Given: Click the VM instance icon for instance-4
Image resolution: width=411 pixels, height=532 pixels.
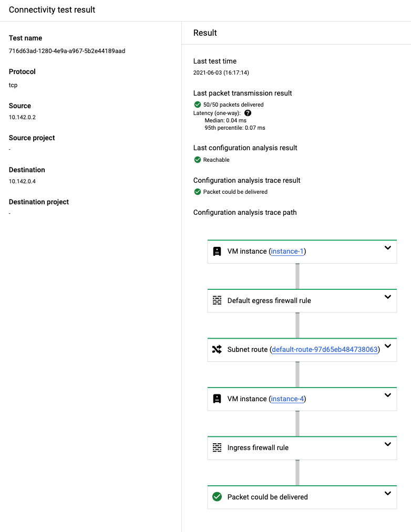Looking at the screenshot, I should click(217, 399).
